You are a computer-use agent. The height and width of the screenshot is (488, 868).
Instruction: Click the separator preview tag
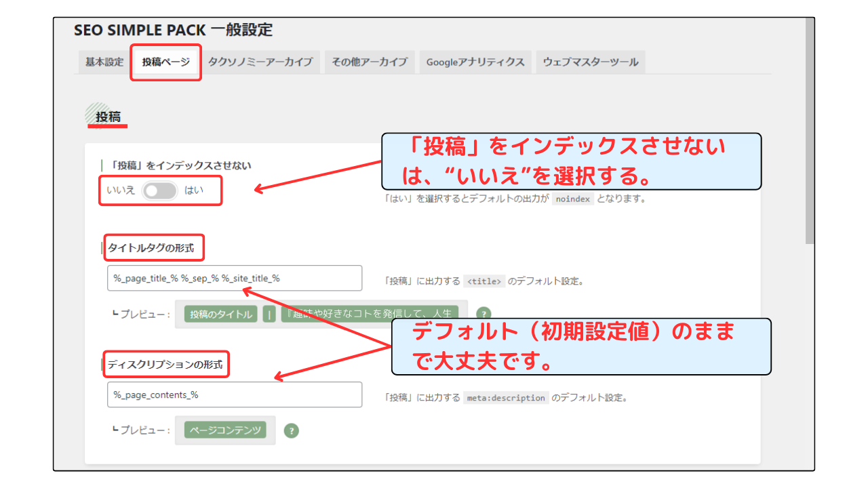[269, 314]
